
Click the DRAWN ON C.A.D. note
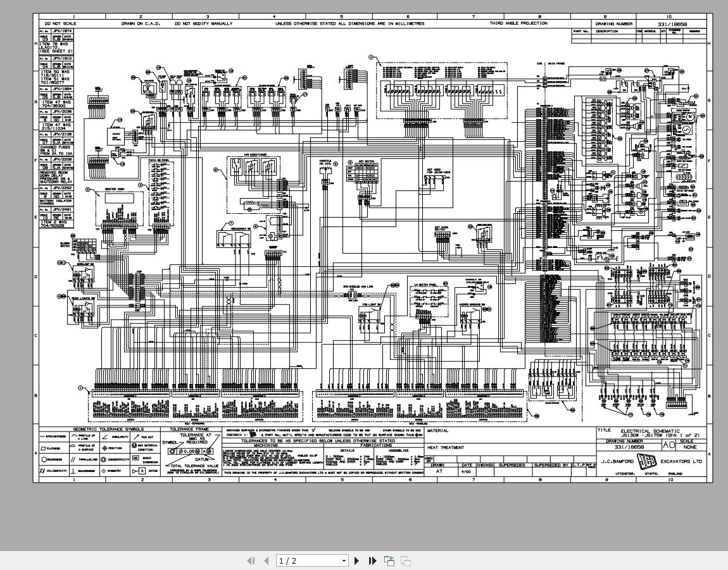pos(139,23)
